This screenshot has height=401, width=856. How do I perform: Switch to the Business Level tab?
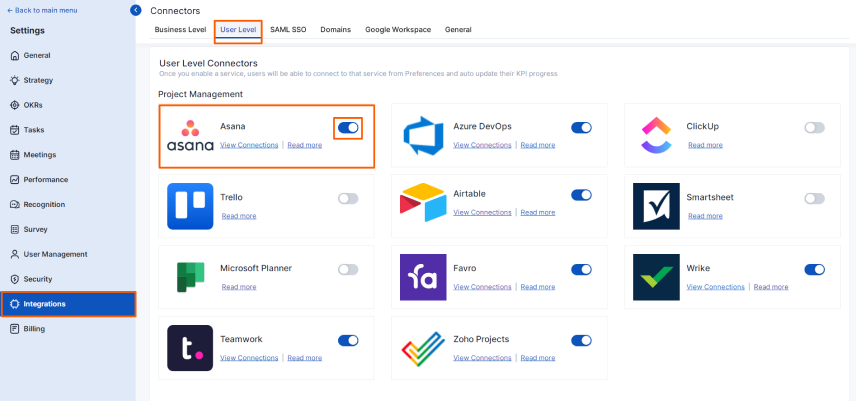tap(180, 29)
